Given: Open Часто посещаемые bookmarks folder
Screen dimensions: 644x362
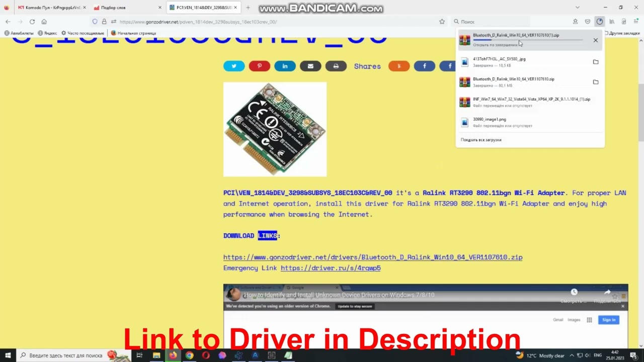Looking at the screenshot, I should pyautogui.click(x=83, y=33).
